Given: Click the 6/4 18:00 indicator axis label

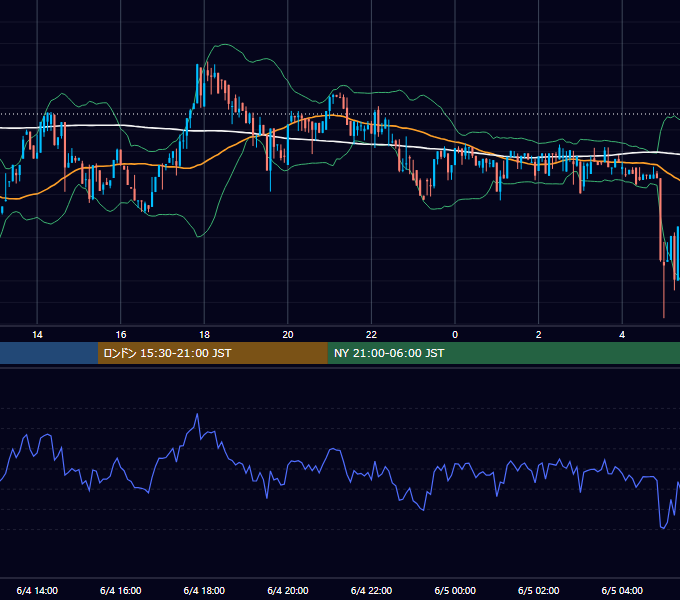Looking at the screenshot, I should 204,590.
